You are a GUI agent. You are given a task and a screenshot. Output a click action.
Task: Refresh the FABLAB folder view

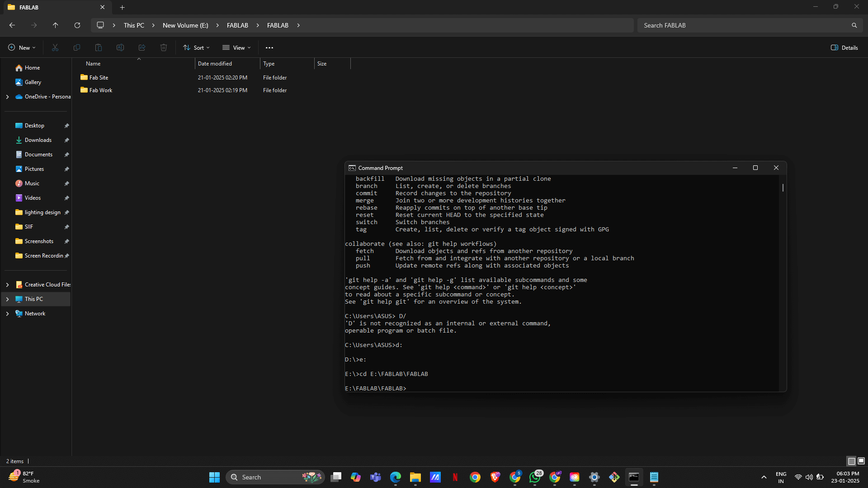(77, 25)
